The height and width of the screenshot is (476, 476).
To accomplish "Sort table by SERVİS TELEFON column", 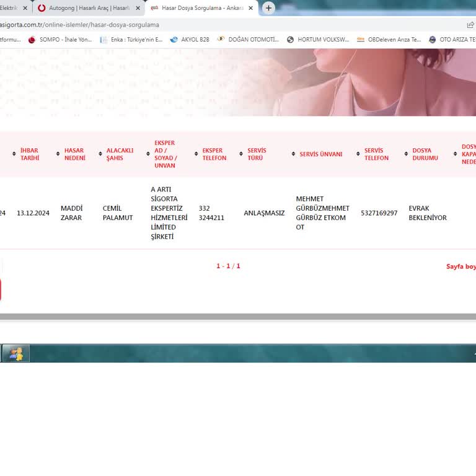I will click(376, 154).
